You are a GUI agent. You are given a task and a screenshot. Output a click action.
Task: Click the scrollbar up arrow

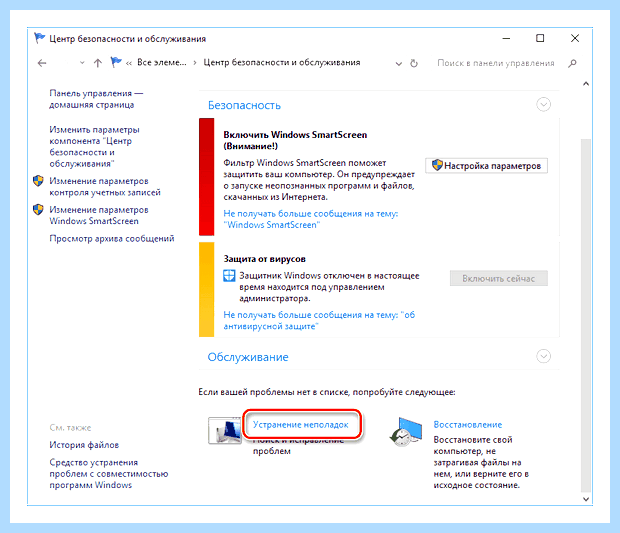586,83
